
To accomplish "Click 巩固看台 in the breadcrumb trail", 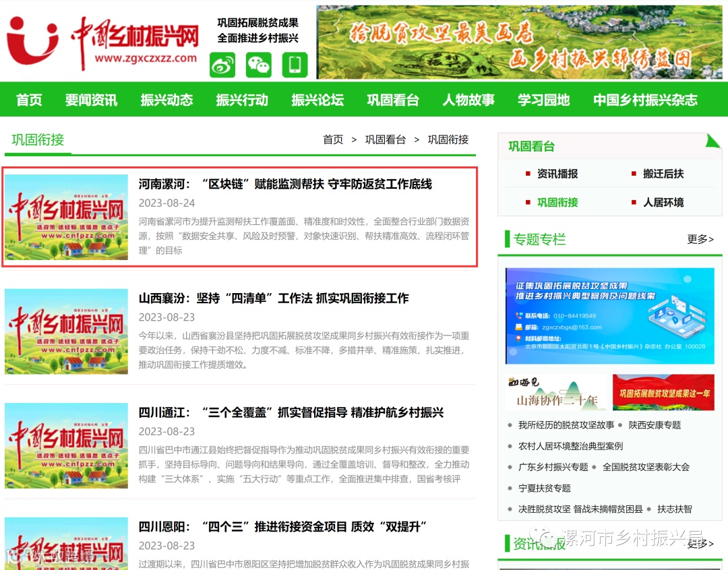I will click(386, 139).
